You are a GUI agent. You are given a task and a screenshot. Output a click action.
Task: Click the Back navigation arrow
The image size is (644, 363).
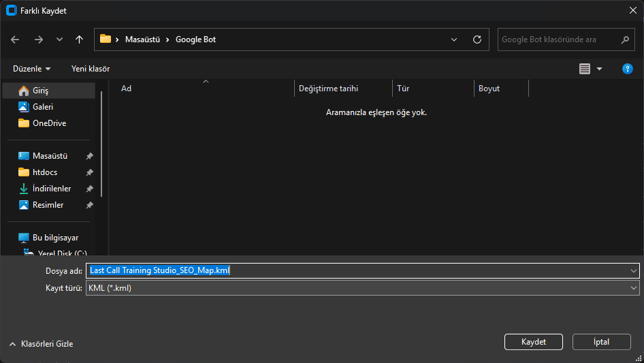(x=16, y=40)
